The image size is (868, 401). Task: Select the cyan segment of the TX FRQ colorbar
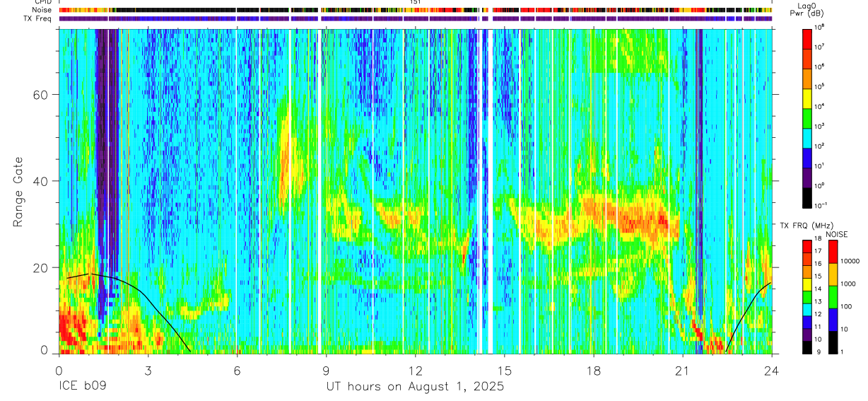[807, 310]
